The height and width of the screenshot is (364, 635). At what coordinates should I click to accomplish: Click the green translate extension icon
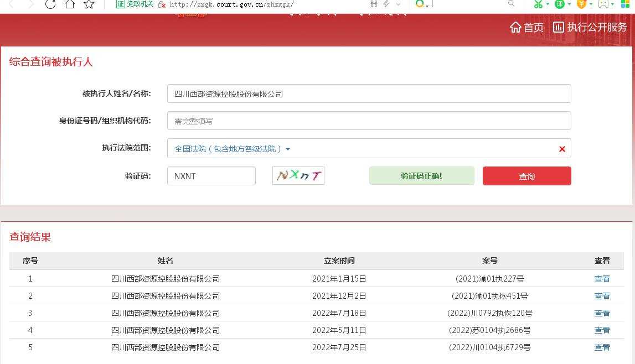click(x=559, y=4)
